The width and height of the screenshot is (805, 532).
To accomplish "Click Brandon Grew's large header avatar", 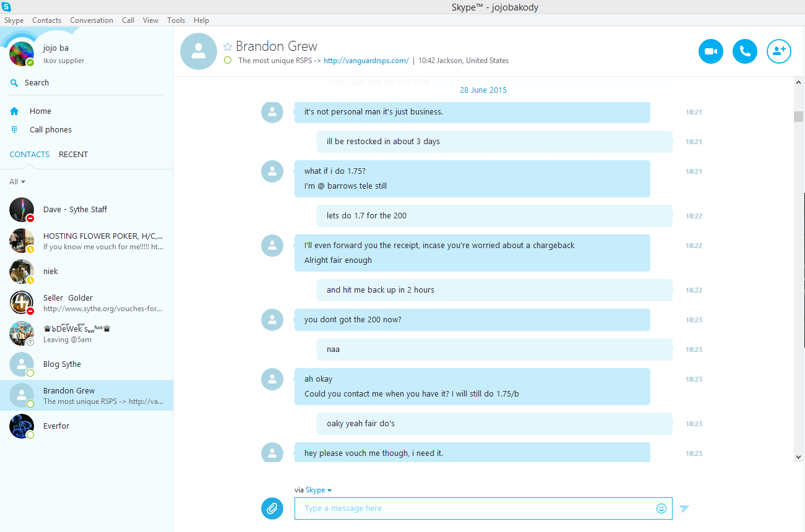I will (x=199, y=51).
